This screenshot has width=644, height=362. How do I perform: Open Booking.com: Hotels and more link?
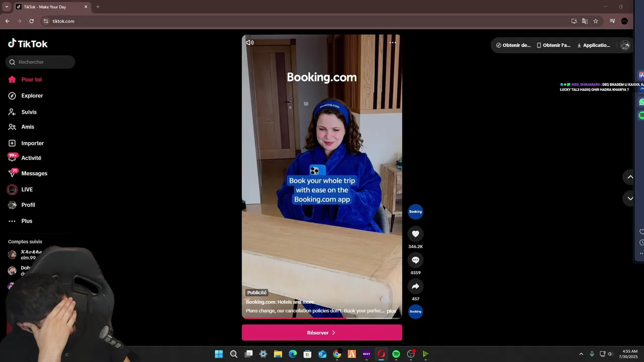[280, 302]
